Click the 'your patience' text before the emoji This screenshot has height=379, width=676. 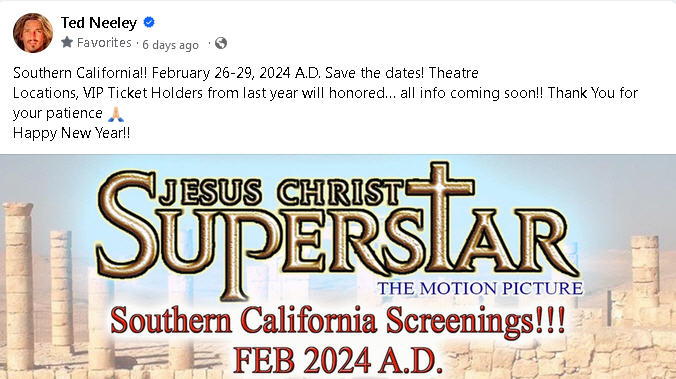click(58, 113)
